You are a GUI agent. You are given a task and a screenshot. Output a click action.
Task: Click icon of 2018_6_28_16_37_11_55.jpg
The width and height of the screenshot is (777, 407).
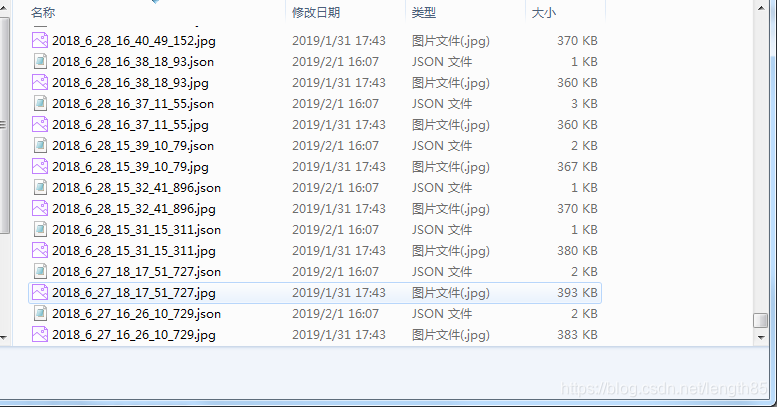40,124
